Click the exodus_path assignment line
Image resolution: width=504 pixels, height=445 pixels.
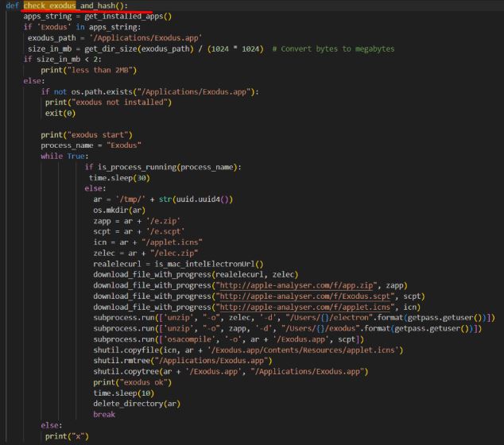click(114, 38)
